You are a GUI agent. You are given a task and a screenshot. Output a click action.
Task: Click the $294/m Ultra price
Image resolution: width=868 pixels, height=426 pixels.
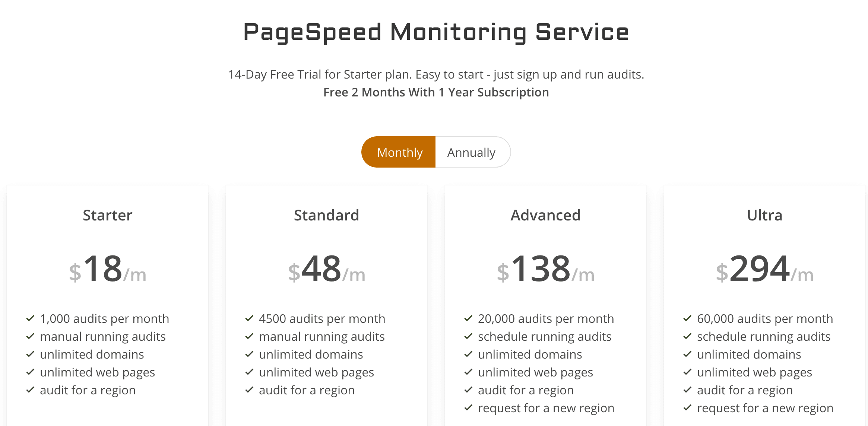click(x=765, y=269)
